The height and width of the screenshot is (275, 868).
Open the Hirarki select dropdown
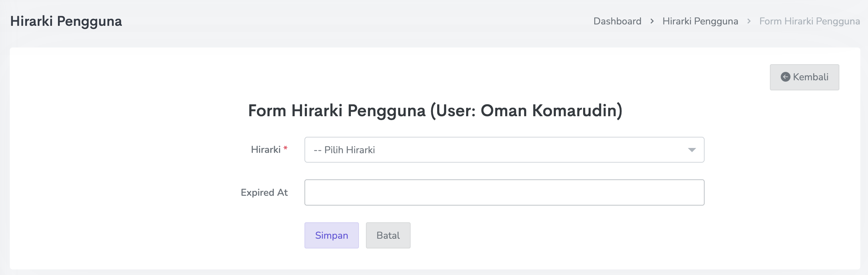point(504,150)
